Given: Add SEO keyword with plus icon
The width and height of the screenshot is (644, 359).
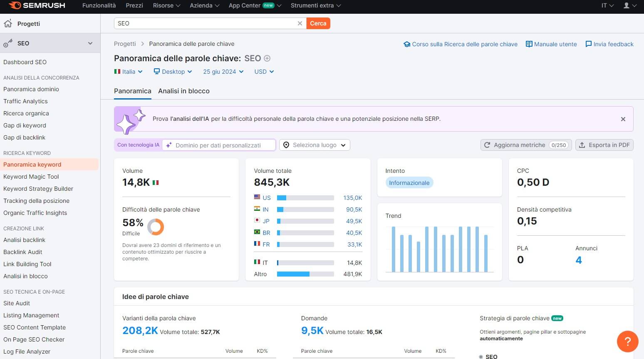Looking at the screenshot, I should 267,58.
